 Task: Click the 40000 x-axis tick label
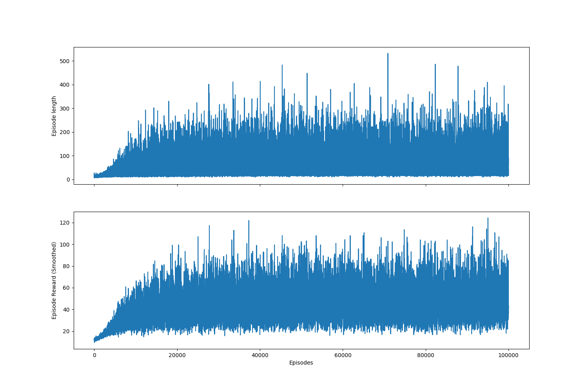[260, 355]
